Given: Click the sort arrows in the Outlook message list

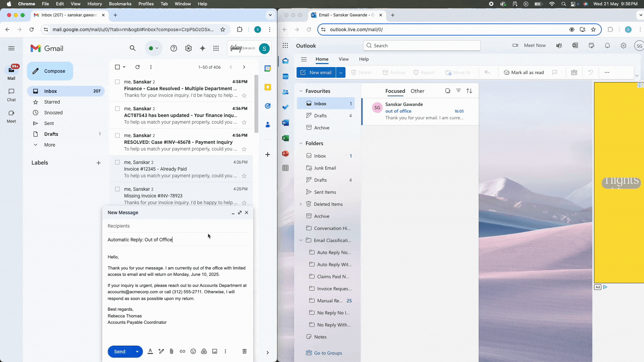Looking at the screenshot, I should click(x=469, y=91).
